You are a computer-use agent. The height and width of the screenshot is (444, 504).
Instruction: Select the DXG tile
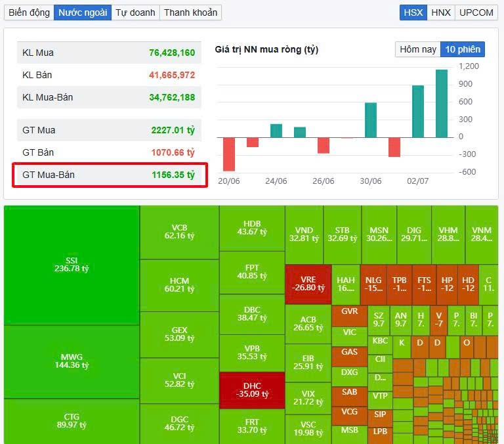[x=349, y=377]
